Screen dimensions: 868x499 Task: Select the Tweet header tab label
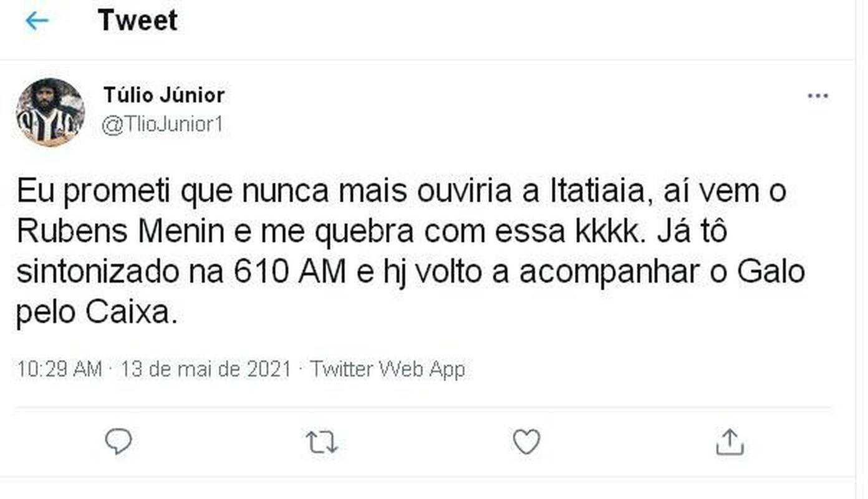[137, 19]
